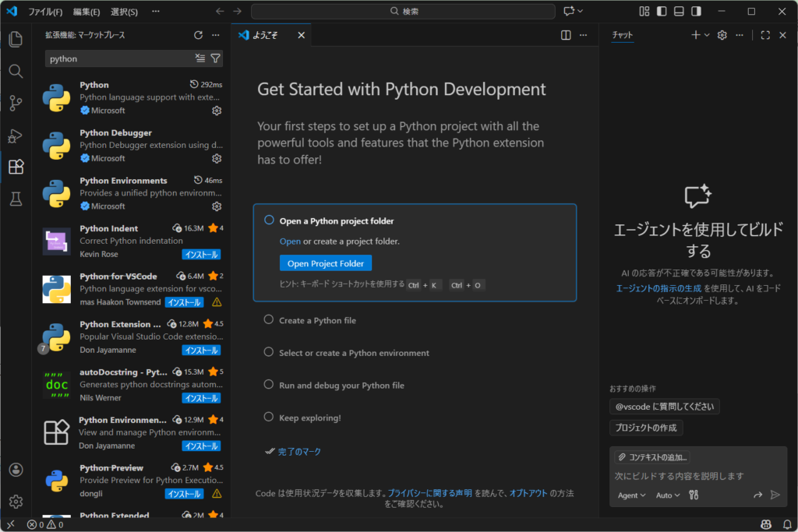Screen dimensions: 798x532
Task: Split the editor to the right
Action: point(566,35)
